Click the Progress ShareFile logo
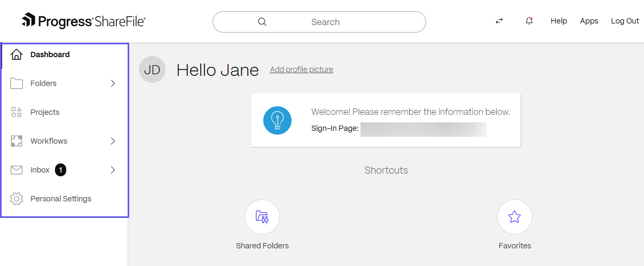This screenshot has width=644, height=266. (83, 21)
